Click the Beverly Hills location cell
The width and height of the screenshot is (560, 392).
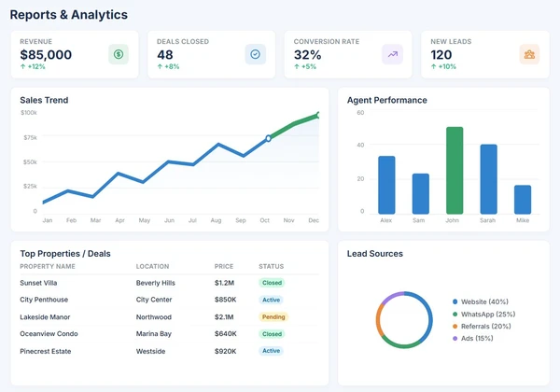(x=156, y=283)
